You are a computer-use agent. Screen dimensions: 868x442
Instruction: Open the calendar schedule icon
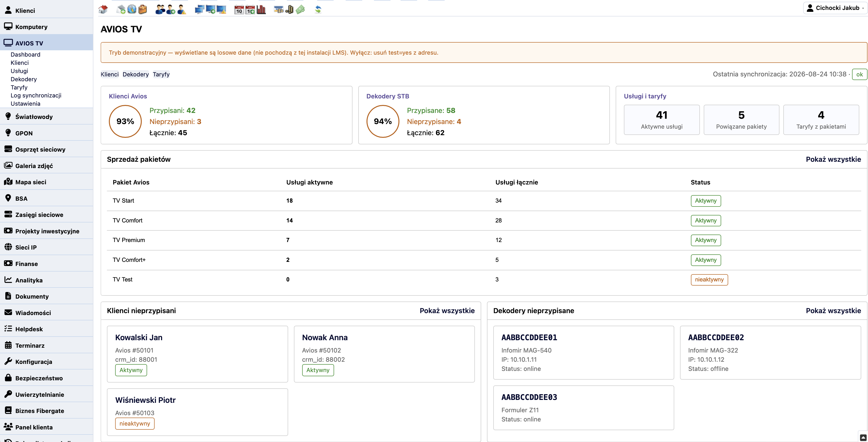click(x=239, y=9)
